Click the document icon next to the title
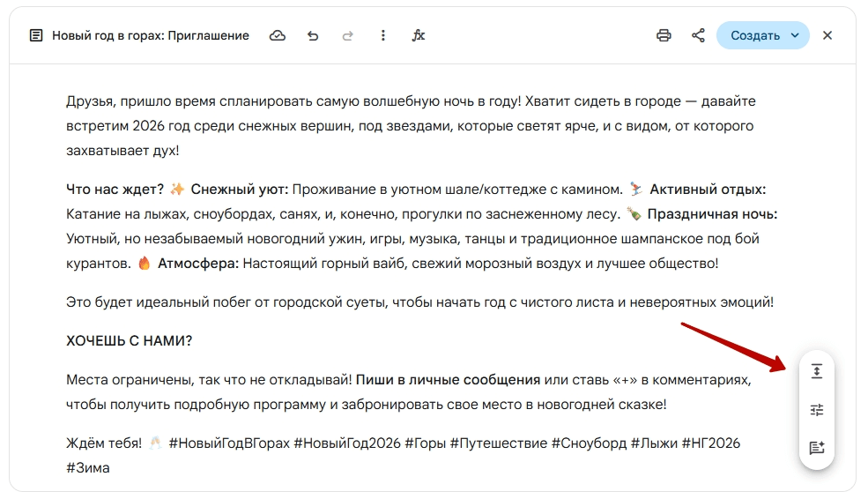 click(x=36, y=36)
